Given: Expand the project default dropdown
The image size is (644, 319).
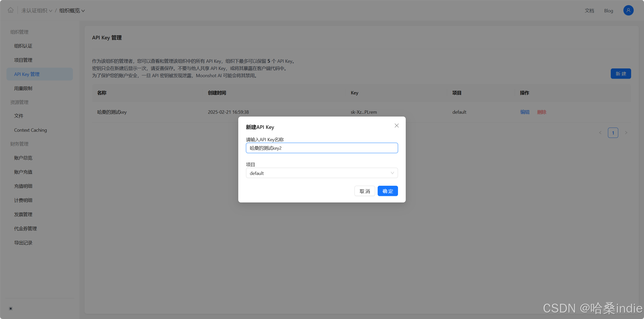Looking at the screenshot, I should point(322,173).
